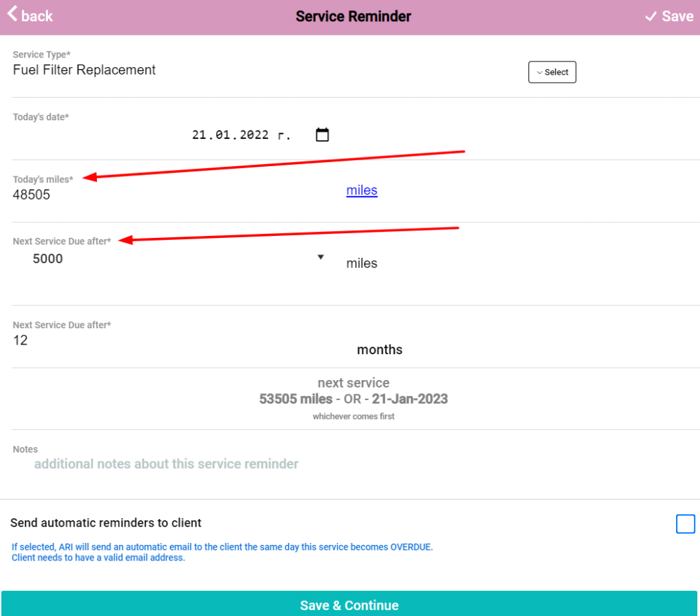Image resolution: width=700 pixels, height=616 pixels.
Task: Open the blue miles unit link
Action: pos(362,190)
